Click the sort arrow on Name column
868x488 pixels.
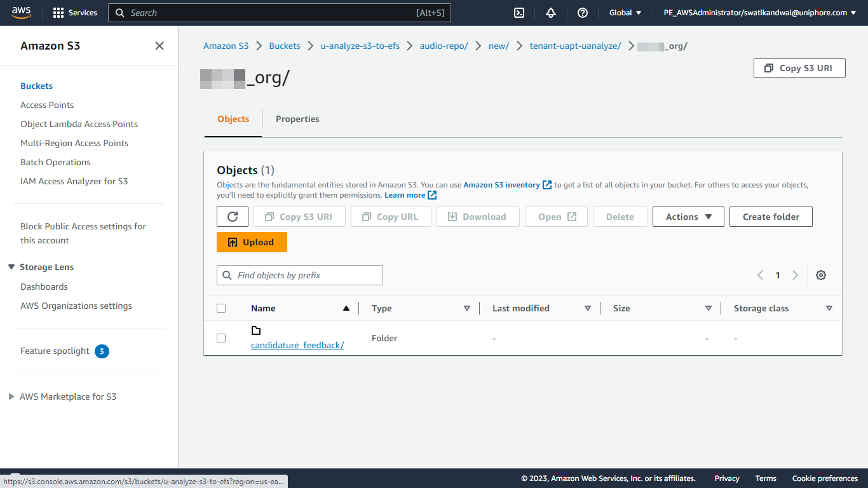click(346, 308)
